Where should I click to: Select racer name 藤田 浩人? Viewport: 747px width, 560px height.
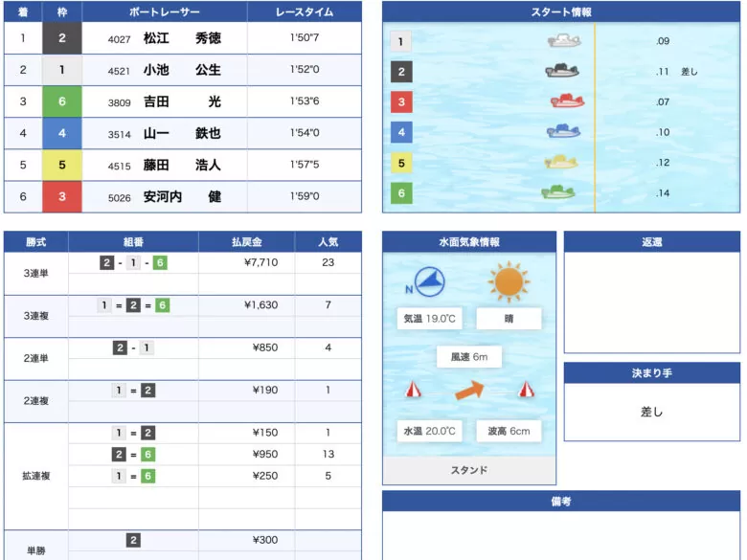(183, 165)
